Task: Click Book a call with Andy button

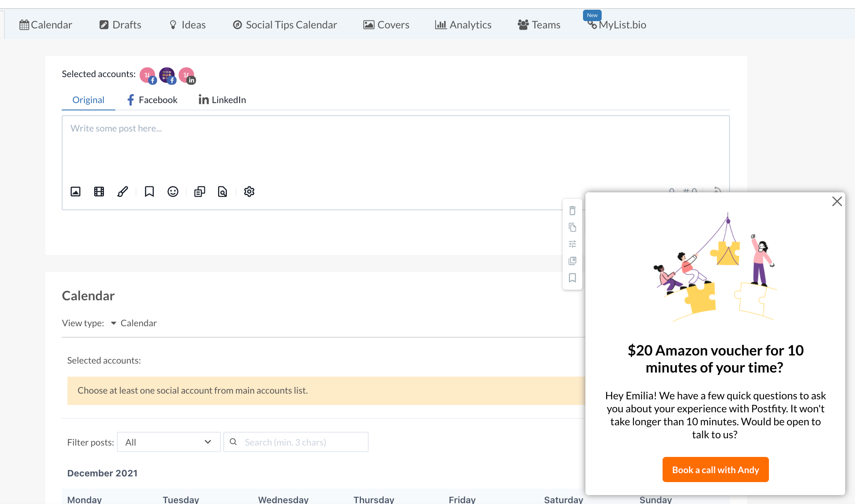Action: pyautogui.click(x=715, y=470)
